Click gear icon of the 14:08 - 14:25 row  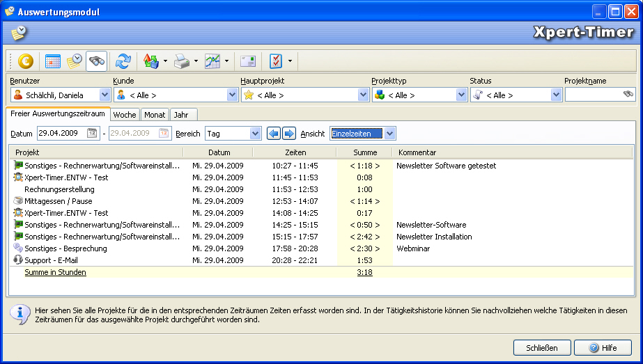(x=18, y=212)
